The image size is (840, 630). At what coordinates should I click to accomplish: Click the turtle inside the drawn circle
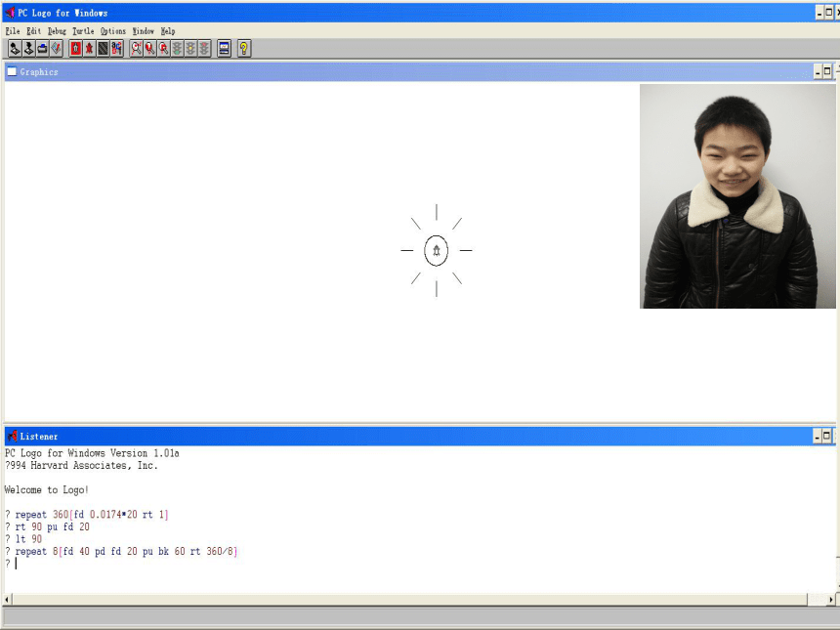(437, 251)
